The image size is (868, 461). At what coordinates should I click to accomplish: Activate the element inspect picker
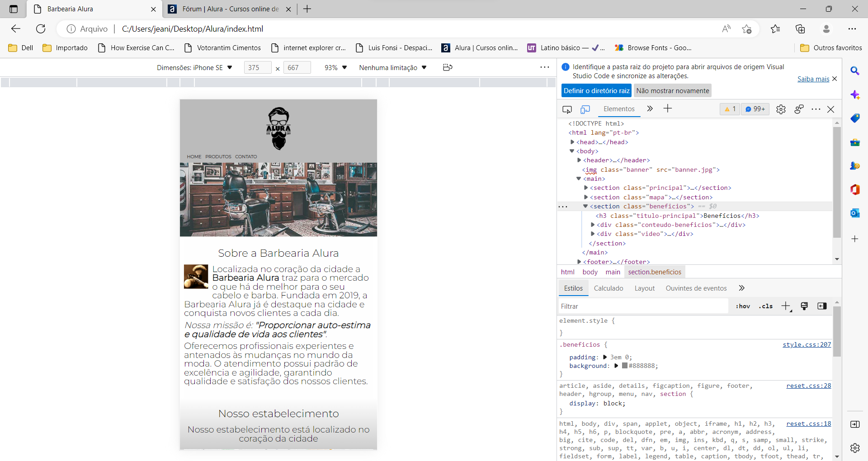click(567, 109)
